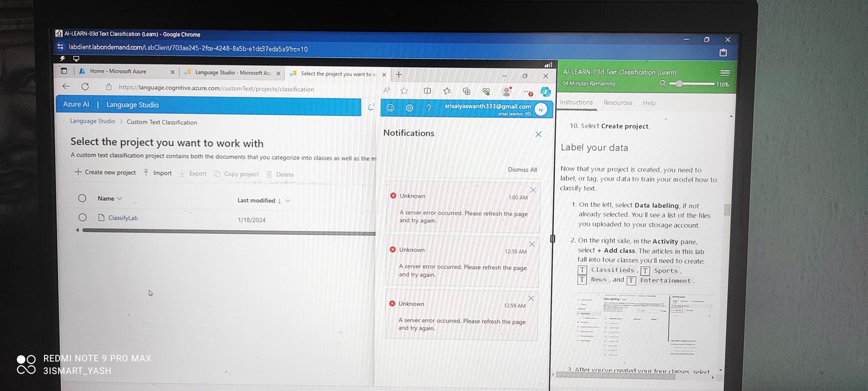Follow the Language Studio breadcrumb link

pos(93,121)
